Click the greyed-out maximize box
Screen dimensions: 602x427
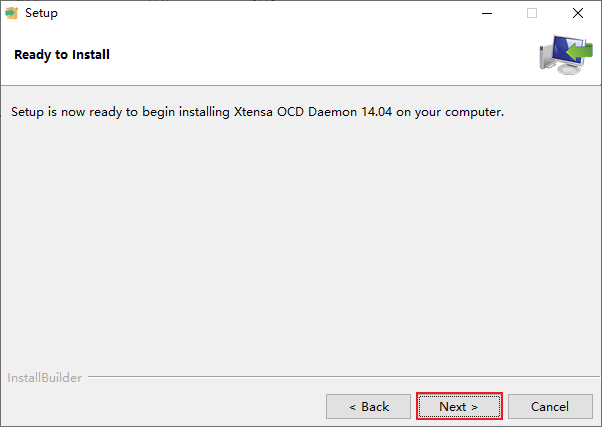point(532,13)
